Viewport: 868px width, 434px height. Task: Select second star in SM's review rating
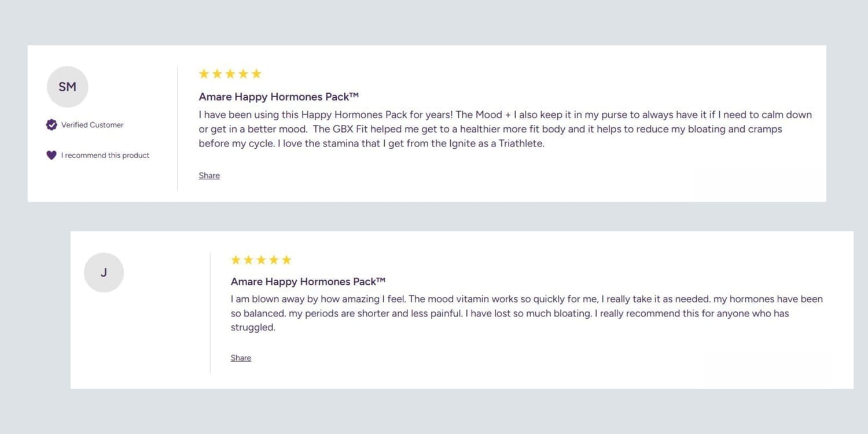tap(217, 73)
